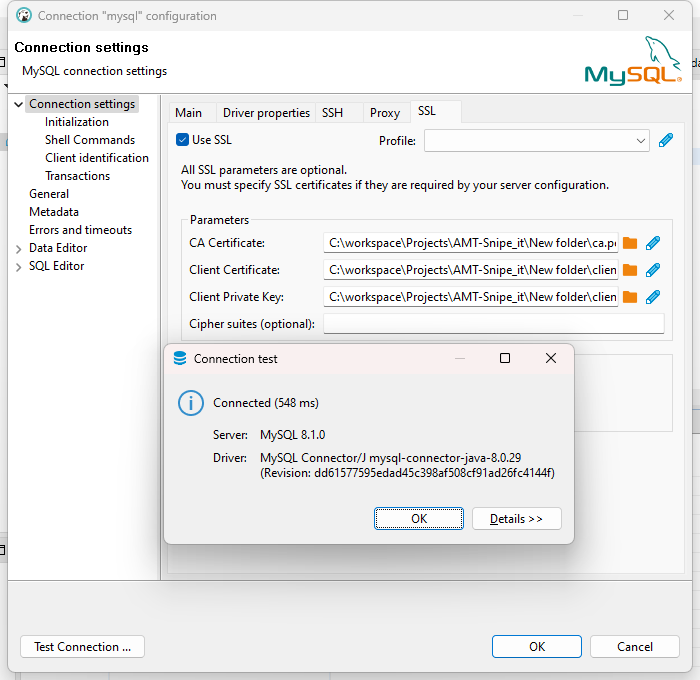Click the pencil icon next to Client Certificate
The width and height of the screenshot is (700, 680).
(x=653, y=270)
